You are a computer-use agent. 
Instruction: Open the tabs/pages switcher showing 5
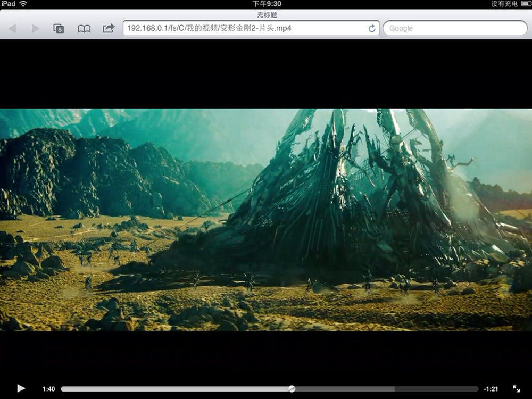[x=59, y=28]
